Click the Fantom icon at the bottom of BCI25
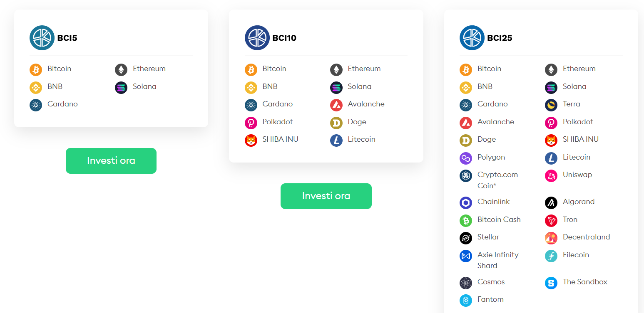The image size is (644, 313). pos(465,300)
